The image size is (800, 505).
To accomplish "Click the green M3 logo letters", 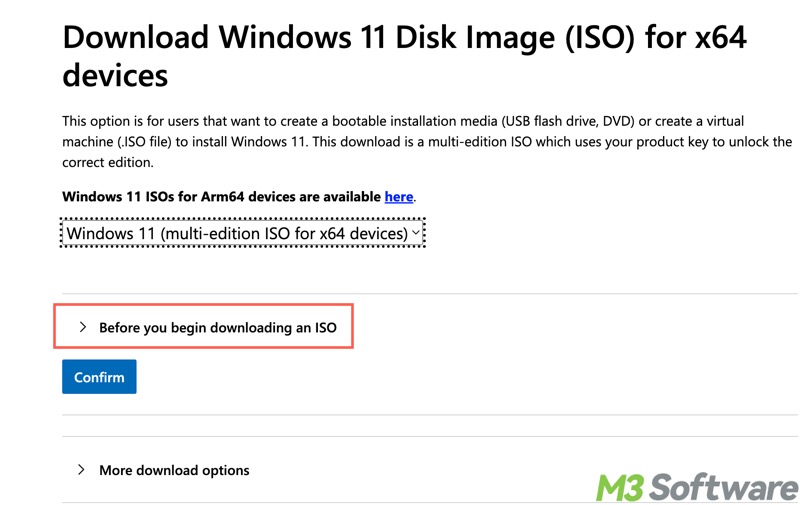I will click(620, 487).
